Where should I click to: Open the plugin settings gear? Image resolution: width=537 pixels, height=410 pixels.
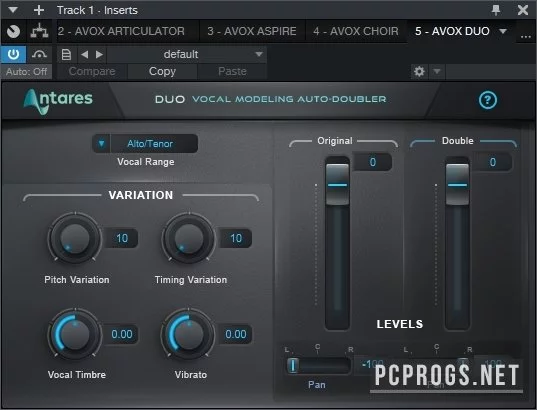tap(419, 72)
